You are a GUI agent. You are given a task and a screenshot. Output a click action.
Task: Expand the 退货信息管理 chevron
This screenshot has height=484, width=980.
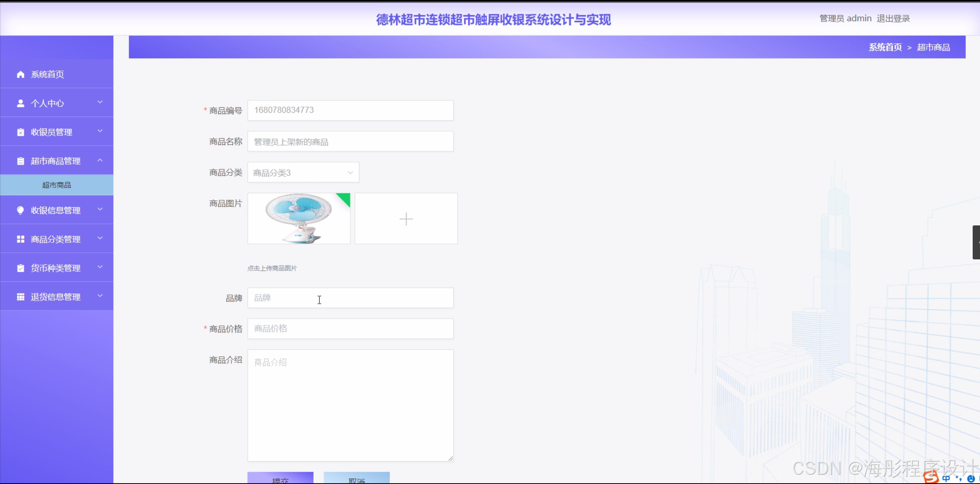(x=100, y=296)
